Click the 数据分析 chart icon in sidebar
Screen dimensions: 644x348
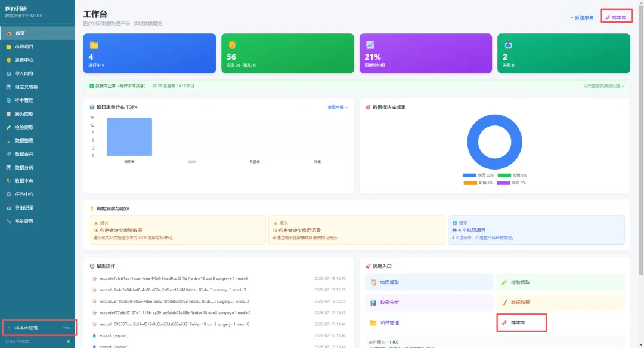click(x=8, y=168)
